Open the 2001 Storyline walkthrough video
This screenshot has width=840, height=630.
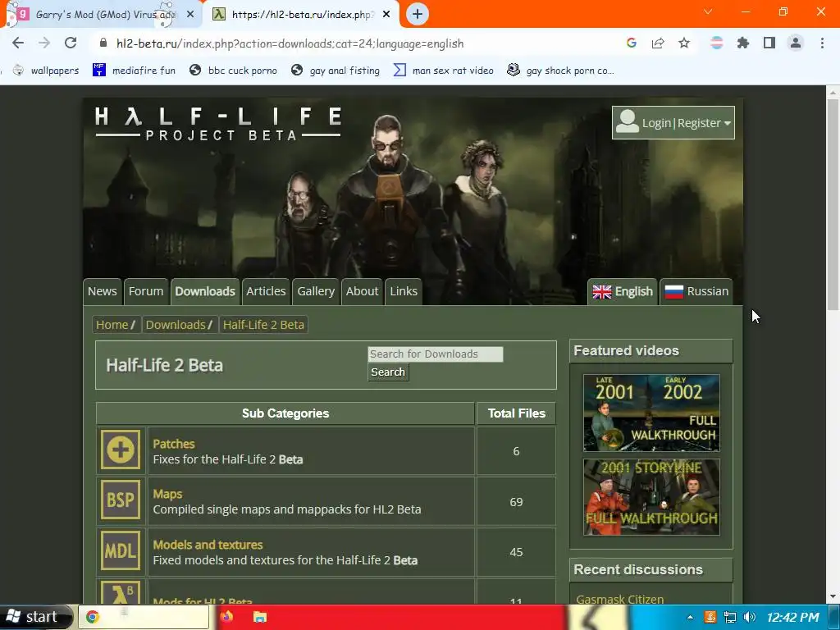[x=651, y=497]
